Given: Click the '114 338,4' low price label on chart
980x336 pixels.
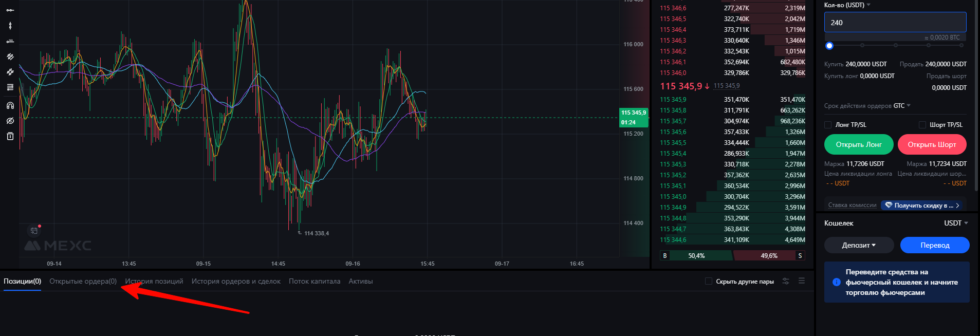Looking at the screenshot, I should coord(317,233).
